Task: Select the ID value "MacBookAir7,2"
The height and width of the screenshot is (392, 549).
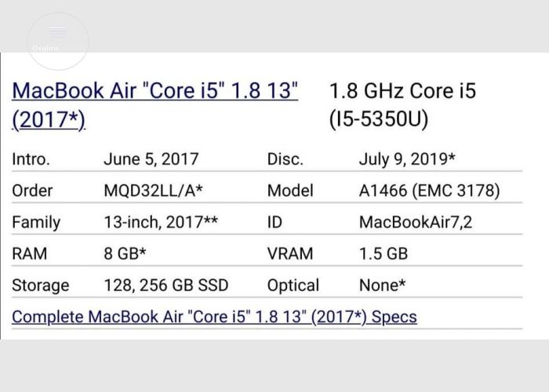Action: 416,222
